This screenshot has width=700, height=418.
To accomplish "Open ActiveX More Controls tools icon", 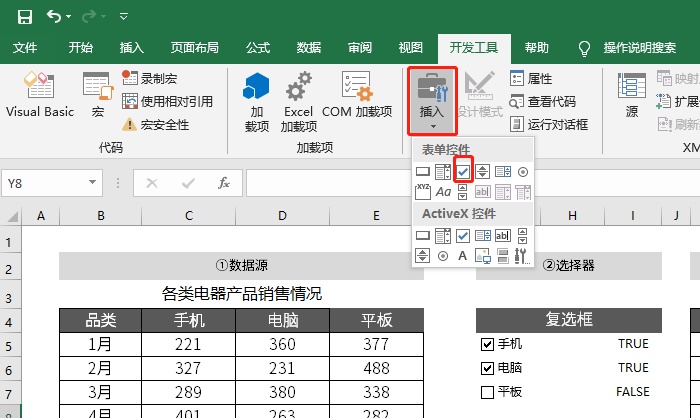I will 522,256.
